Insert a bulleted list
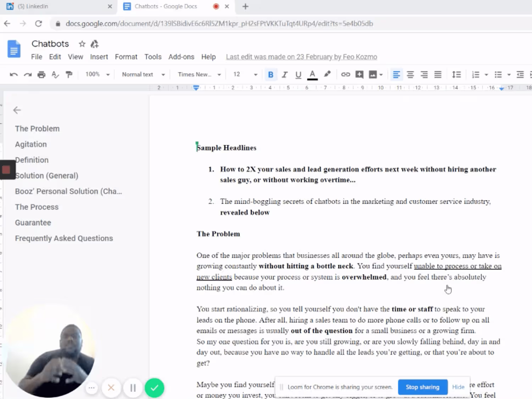The image size is (532, 399). click(498, 74)
